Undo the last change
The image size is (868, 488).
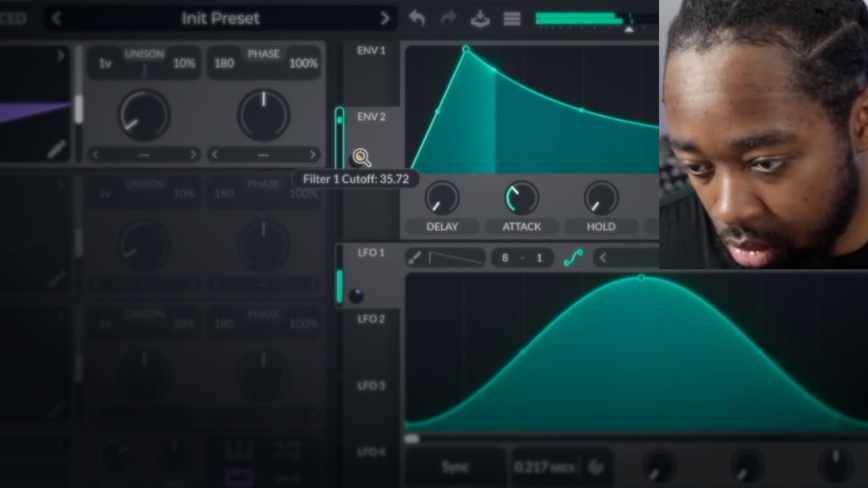pyautogui.click(x=417, y=18)
